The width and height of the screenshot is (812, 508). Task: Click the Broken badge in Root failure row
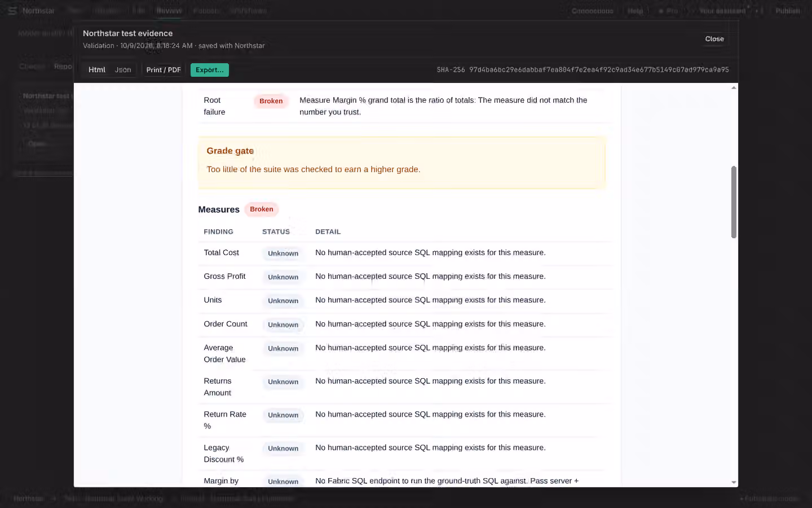(271, 101)
